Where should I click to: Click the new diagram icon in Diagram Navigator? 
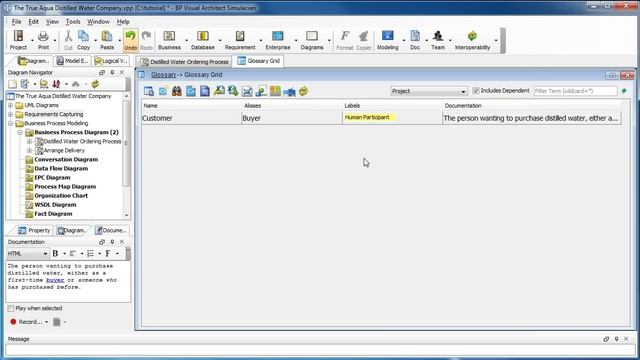tap(13, 84)
